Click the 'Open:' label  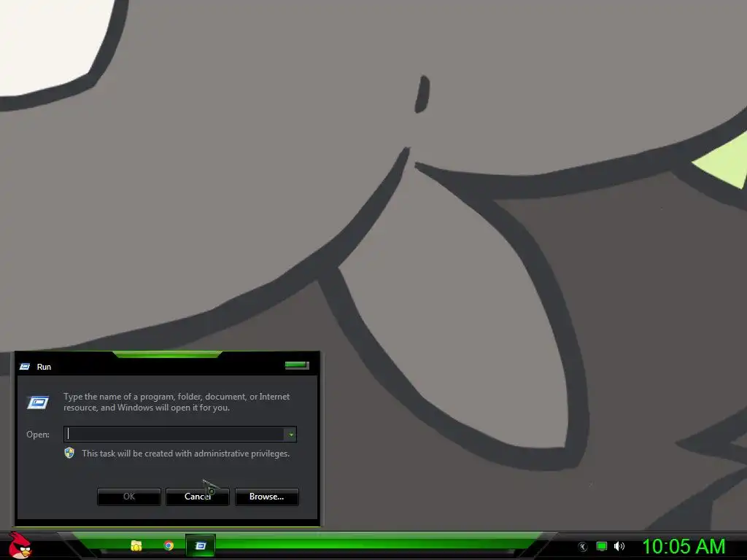tap(38, 435)
